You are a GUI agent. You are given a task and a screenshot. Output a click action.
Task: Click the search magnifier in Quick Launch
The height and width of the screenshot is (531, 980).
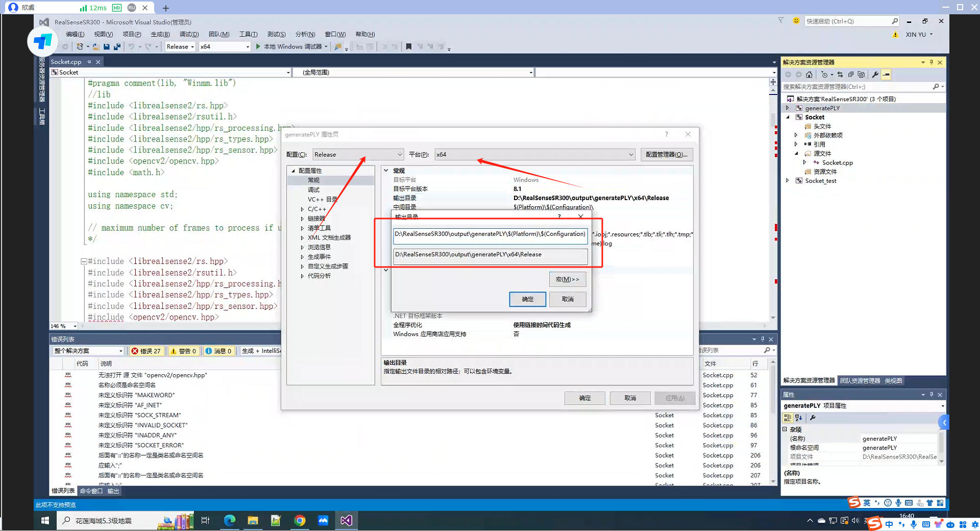click(x=894, y=21)
